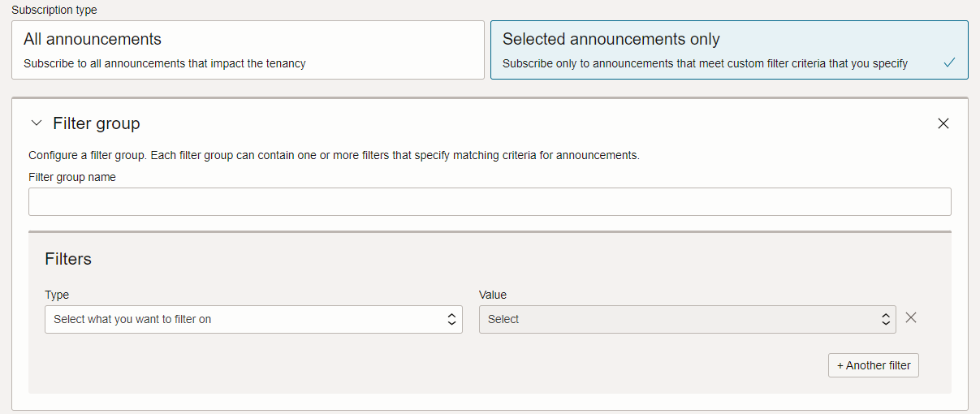Open the Value select dropdown

(x=687, y=320)
